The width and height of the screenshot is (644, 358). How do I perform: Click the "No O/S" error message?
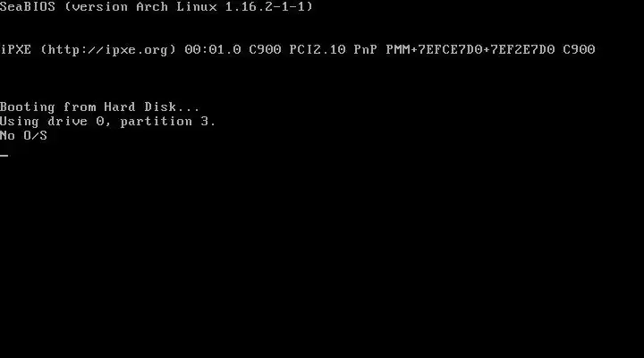coord(23,136)
